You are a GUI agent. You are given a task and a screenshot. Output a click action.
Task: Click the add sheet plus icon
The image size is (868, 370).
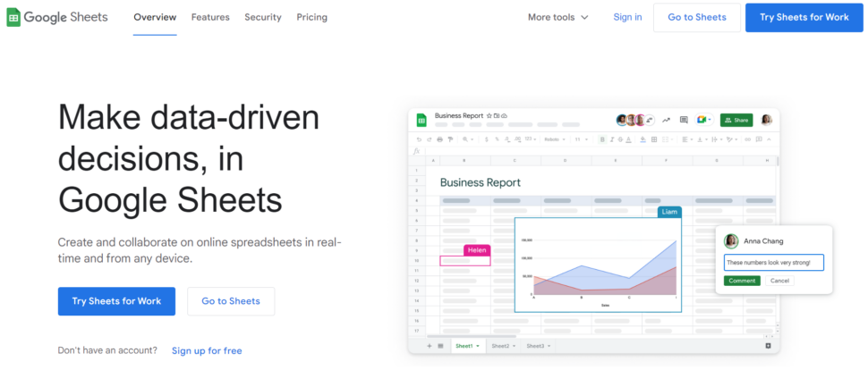pyautogui.click(x=429, y=346)
